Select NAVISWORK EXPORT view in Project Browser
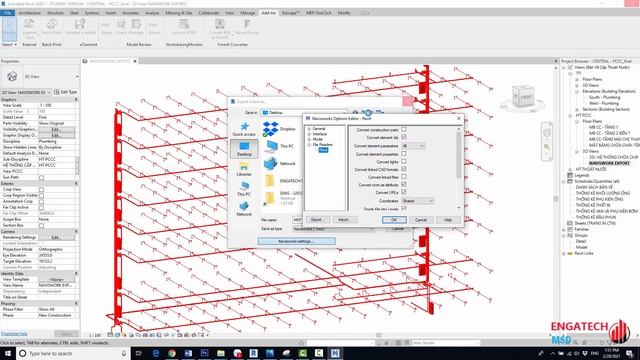 coord(609,163)
